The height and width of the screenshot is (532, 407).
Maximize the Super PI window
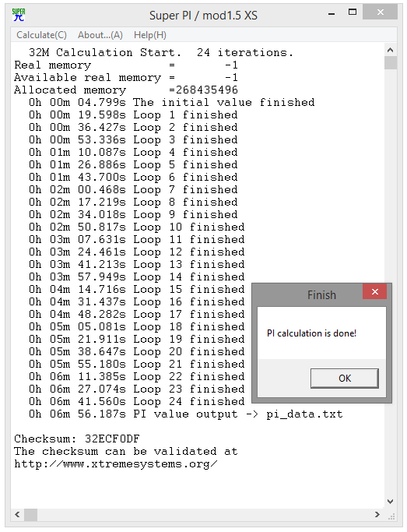pos(353,12)
